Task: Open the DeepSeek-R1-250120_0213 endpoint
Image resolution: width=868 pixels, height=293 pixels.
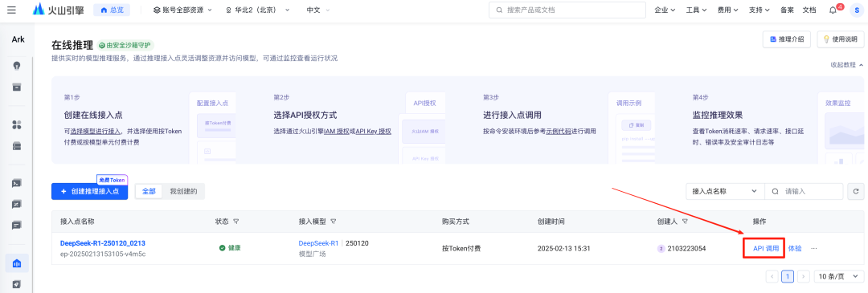Action: (102, 243)
